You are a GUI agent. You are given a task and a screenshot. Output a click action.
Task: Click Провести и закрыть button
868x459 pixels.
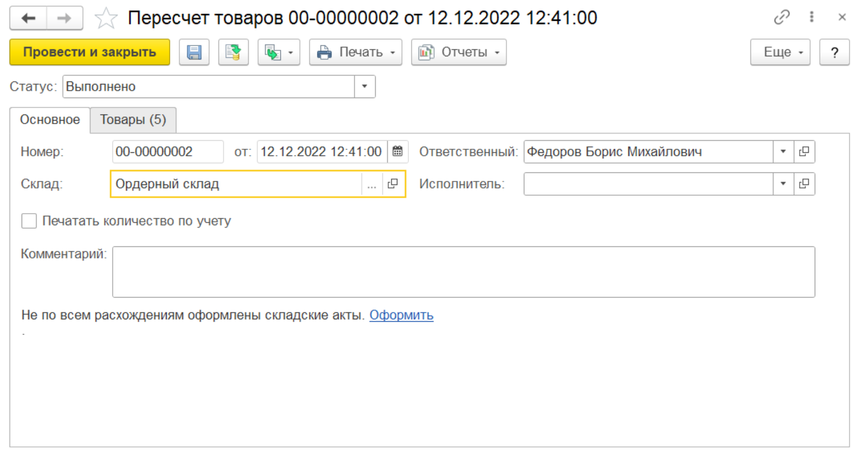(x=90, y=52)
